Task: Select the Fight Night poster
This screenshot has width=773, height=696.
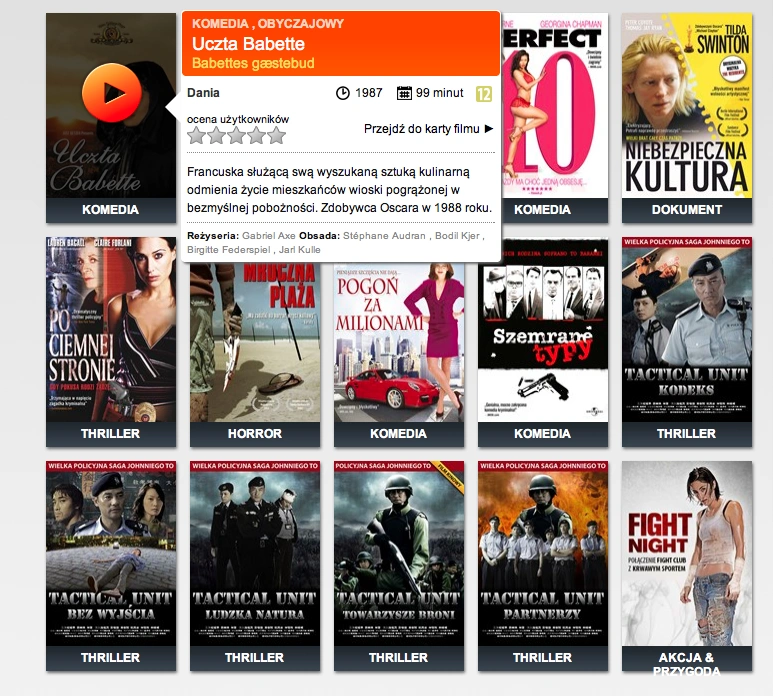Action: coord(687,554)
